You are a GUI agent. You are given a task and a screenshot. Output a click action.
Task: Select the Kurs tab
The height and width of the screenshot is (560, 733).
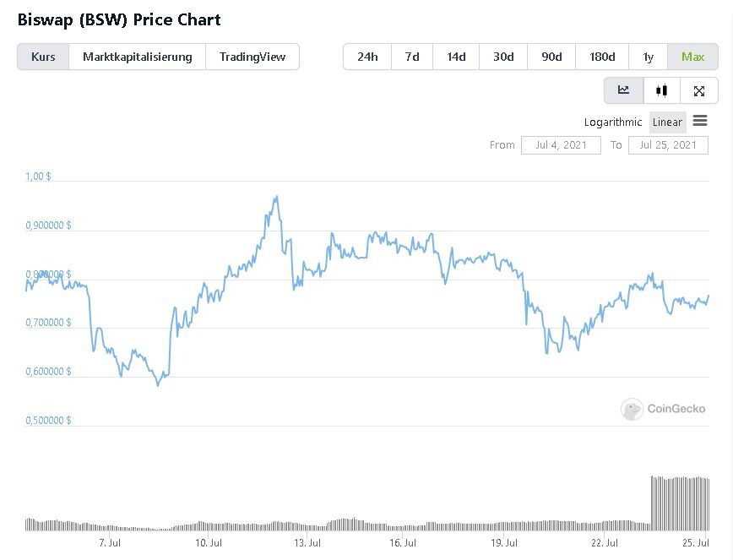(x=43, y=57)
